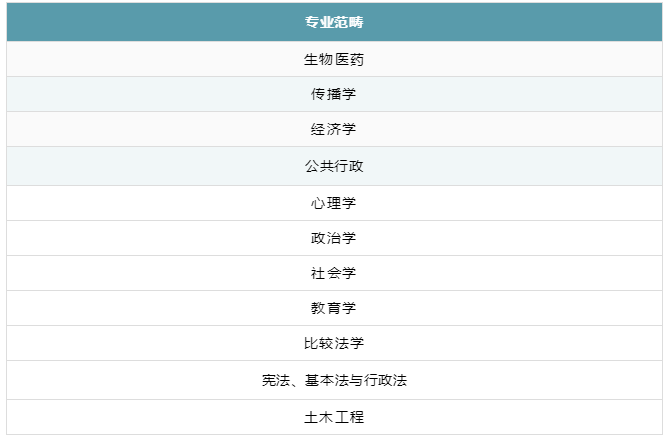
Task: Click the 公共行政 entry
Action: tap(333, 166)
